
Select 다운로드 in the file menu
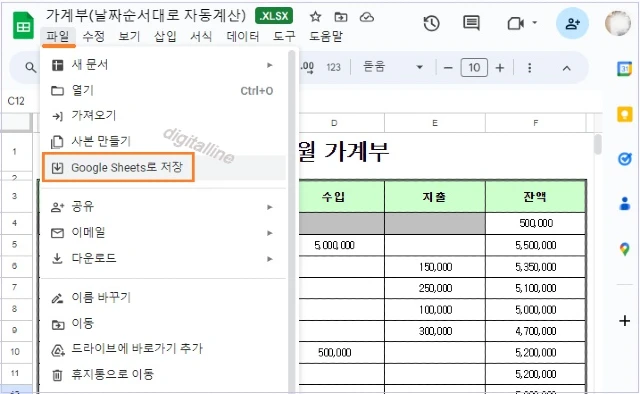[x=163, y=258]
